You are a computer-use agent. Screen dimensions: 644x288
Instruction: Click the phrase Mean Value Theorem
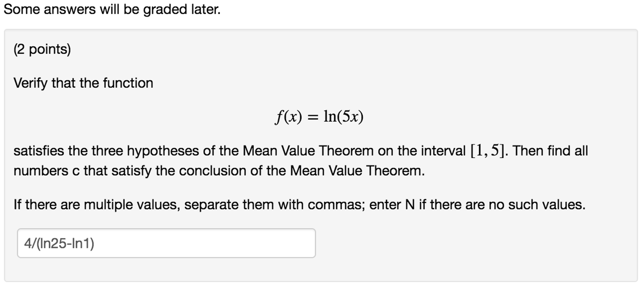(x=308, y=150)
